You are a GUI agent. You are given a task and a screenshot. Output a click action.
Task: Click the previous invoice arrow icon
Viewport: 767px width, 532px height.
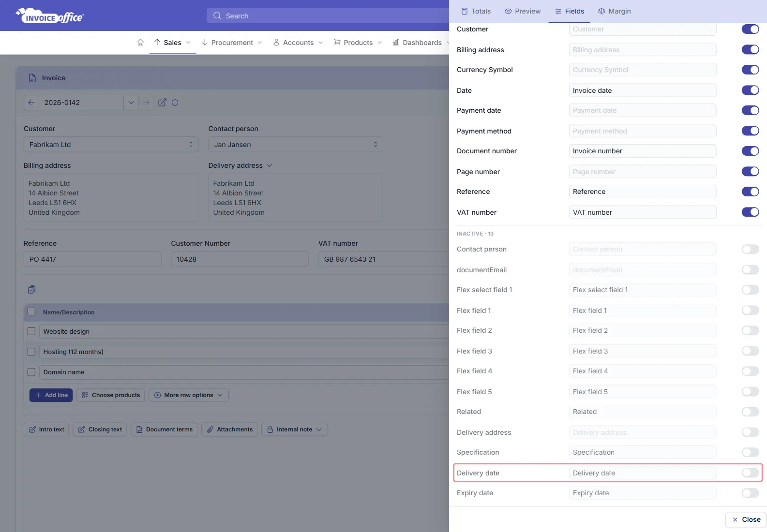[x=31, y=103]
